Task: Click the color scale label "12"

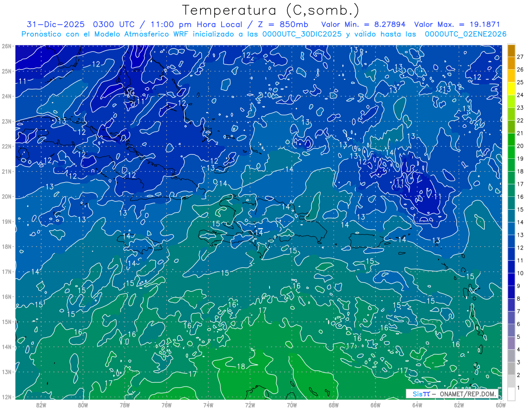Action: 520,248
